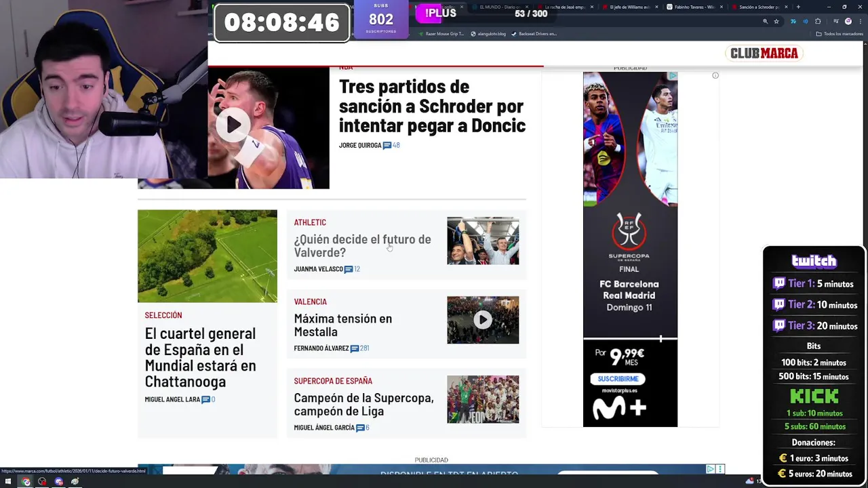Open the VALENCIA section label
This screenshot has height=488, width=868.
click(310, 302)
